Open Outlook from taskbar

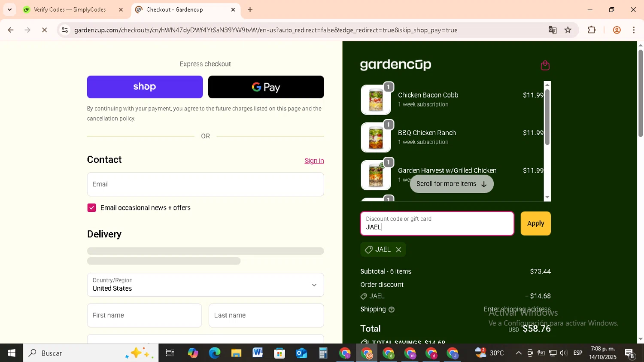(x=301, y=353)
